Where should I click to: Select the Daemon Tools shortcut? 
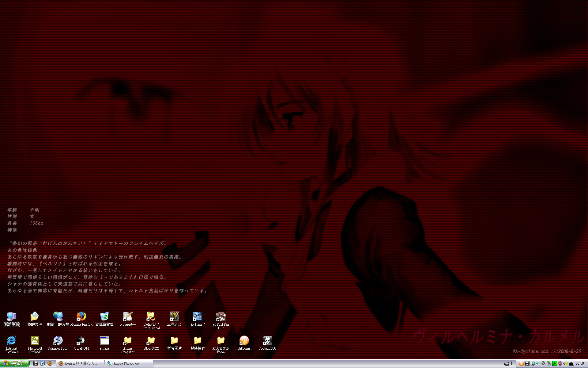[58, 343]
